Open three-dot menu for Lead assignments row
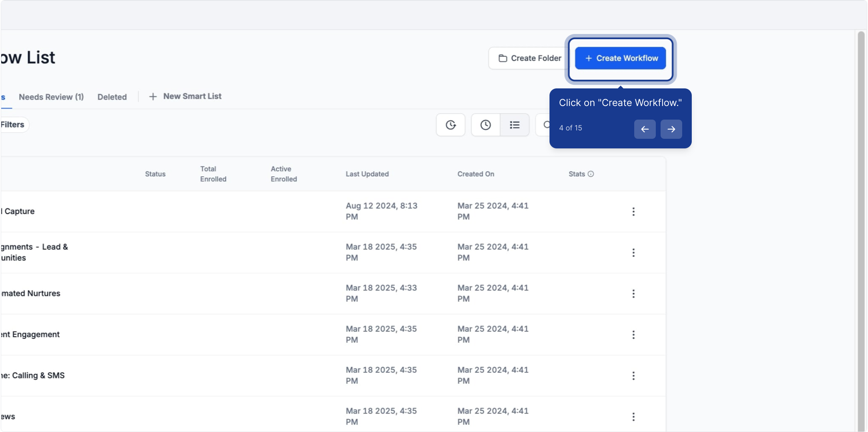Screen dimensions: 868x432 pos(633,252)
